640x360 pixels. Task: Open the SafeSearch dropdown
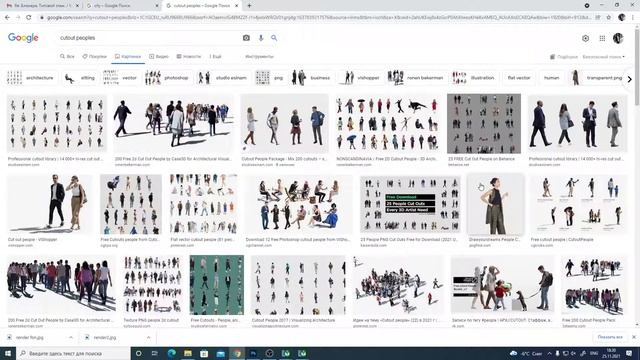click(x=603, y=57)
